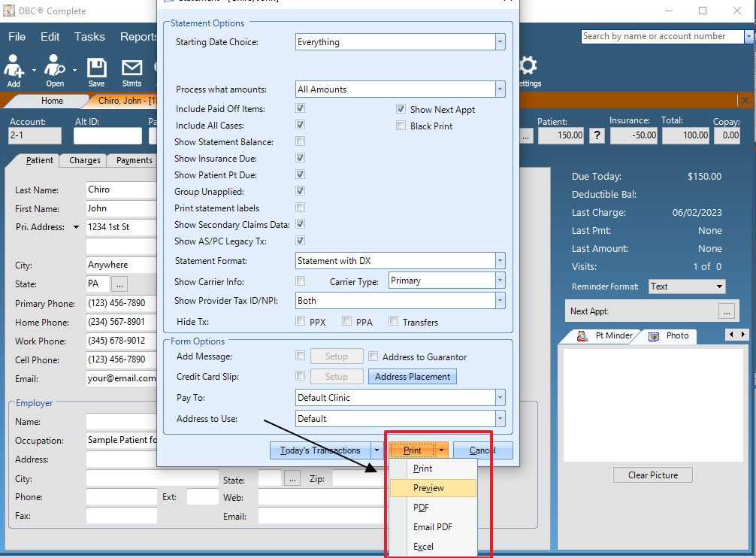
Task: Switch to the Charges tab
Action: 85,160
